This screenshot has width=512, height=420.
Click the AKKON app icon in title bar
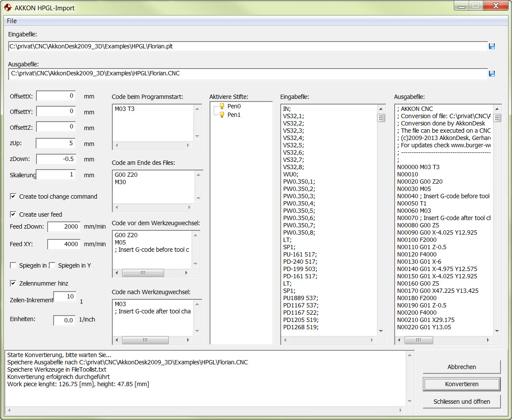(8, 7)
